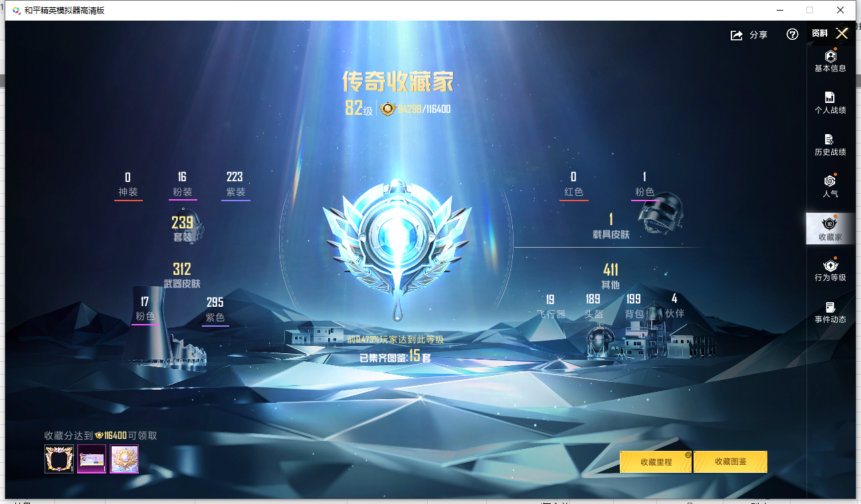Viewport: 861px width, 504px height.
Task: Click the 套装 total of 239
Action: coord(182,222)
